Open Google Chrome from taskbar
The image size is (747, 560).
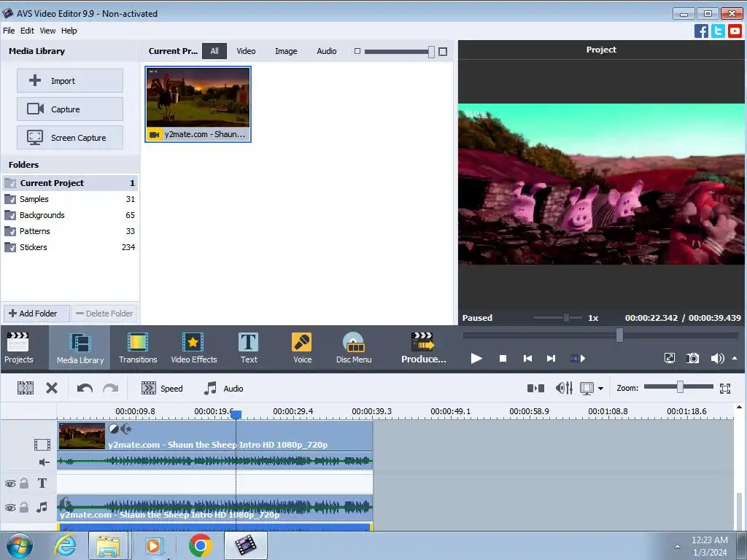[x=200, y=545]
